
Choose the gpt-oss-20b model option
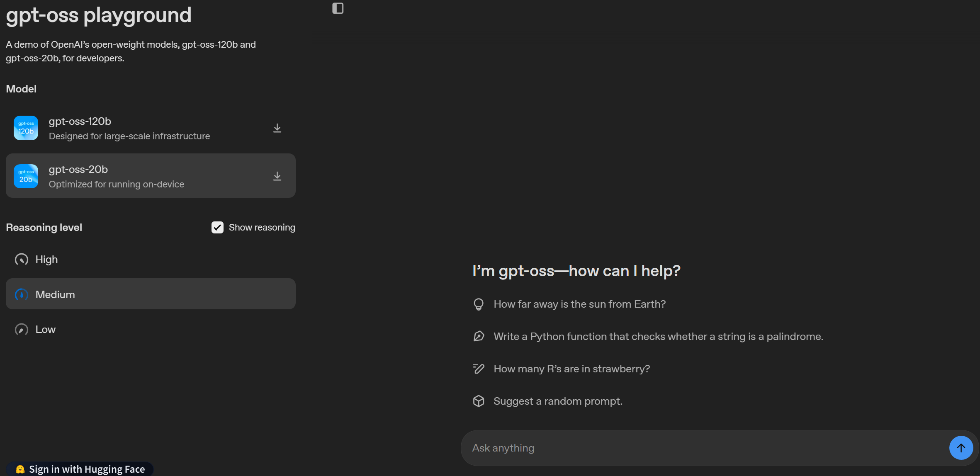151,176
